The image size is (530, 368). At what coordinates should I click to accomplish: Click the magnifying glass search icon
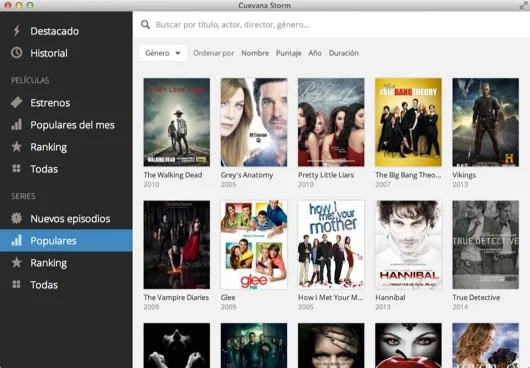[x=145, y=24]
